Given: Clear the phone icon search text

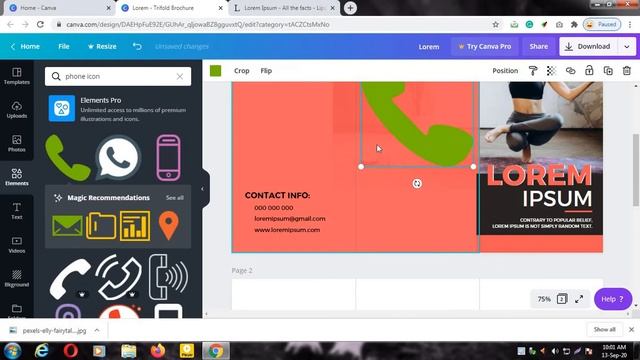Looking at the screenshot, I should point(180,76).
